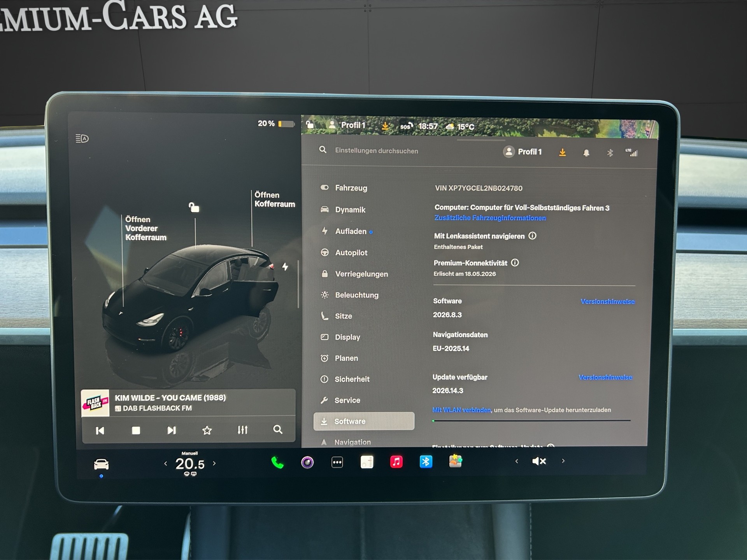The height and width of the screenshot is (560, 747).
Task: Tap Öffnen Kofferraum for the rear trunk
Action: pos(275,199)
